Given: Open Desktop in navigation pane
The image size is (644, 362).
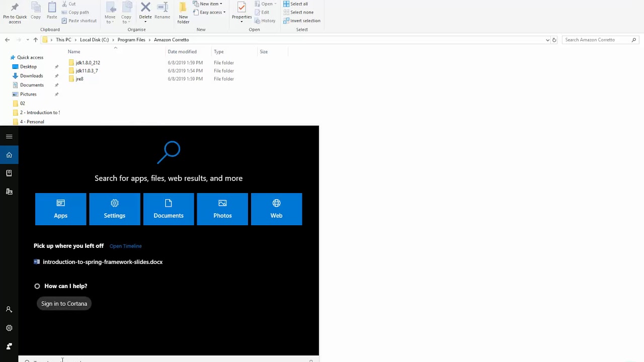Looking at the screenshot, I should click(x=28, y=66).
